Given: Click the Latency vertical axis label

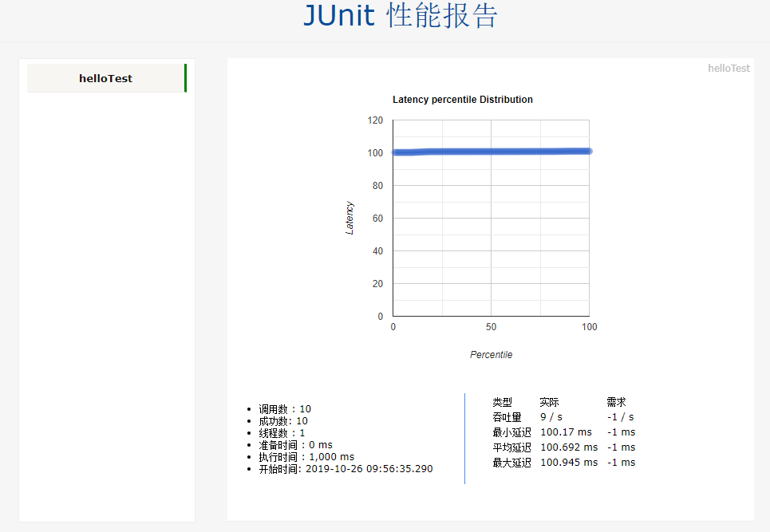Looking at the screenshot, I should (349, 218).
